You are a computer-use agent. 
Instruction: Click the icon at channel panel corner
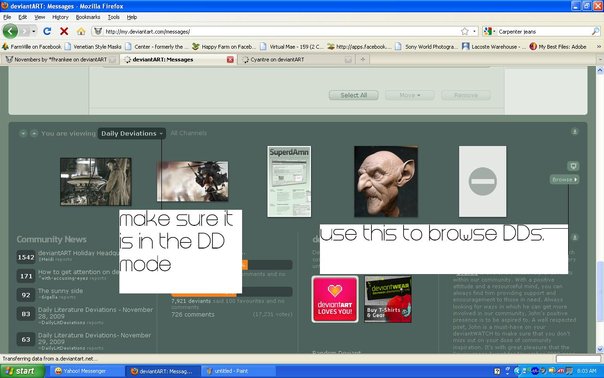coord(574,132)
